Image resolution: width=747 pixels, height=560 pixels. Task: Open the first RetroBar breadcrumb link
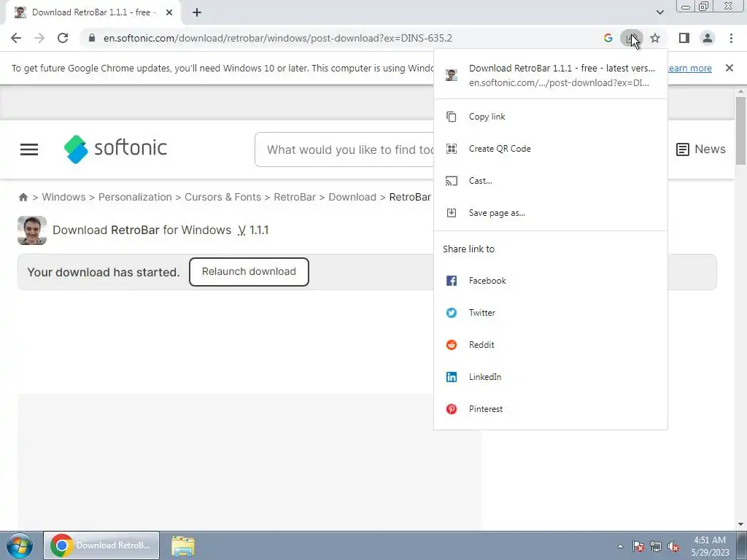[x=295, y=197]
